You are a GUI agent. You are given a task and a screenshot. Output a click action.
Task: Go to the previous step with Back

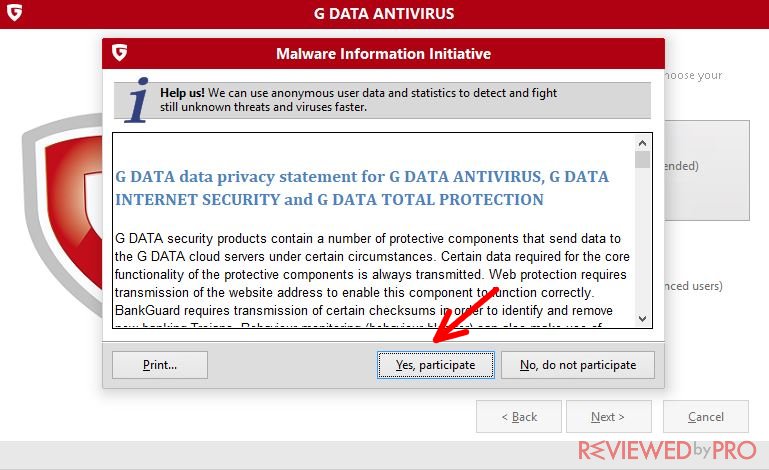point(519,417)
